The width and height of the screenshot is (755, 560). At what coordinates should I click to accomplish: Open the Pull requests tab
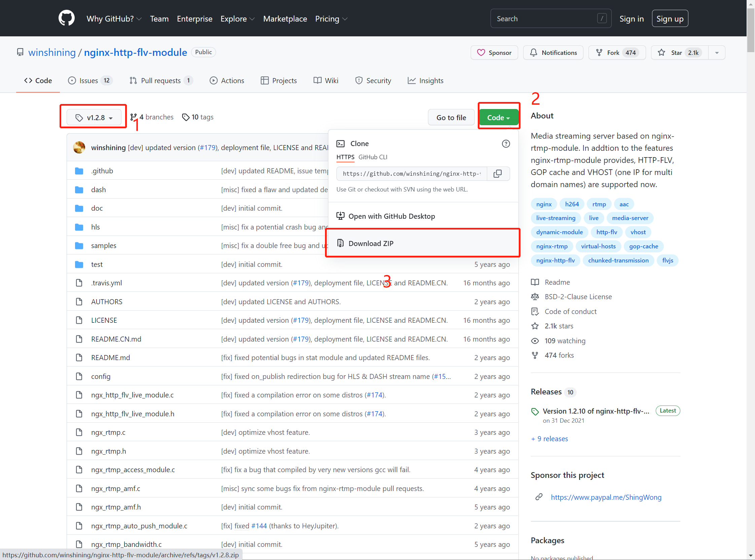tap(161, 81)
